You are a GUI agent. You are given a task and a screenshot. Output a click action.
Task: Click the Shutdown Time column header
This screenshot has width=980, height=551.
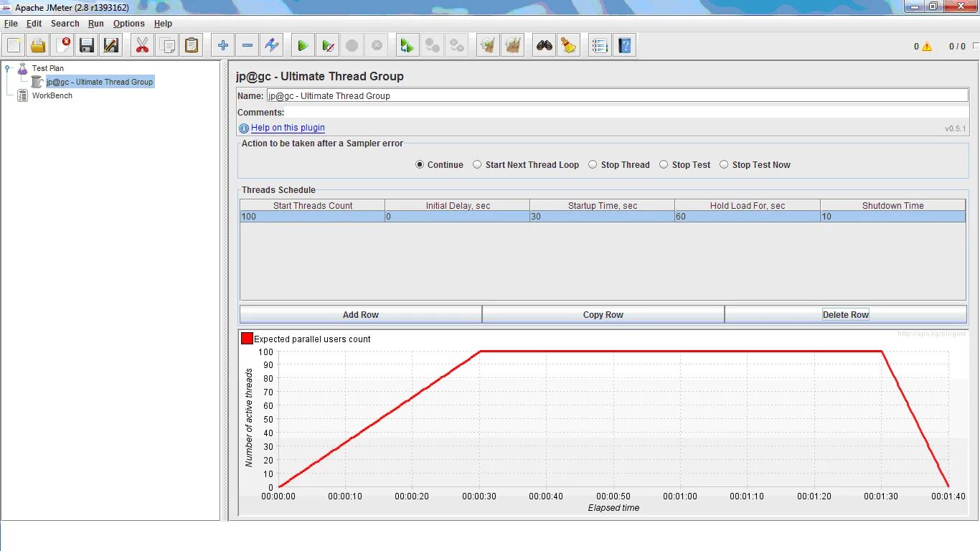point(892,205)
